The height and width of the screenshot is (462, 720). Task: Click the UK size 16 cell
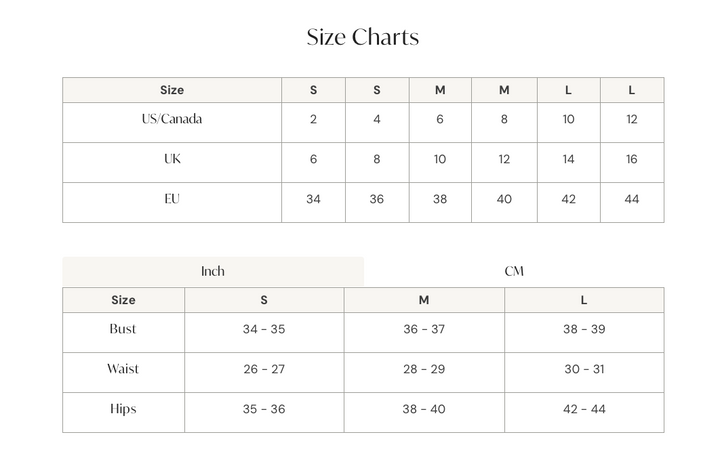pyautogui.click(x=631, y=160)
